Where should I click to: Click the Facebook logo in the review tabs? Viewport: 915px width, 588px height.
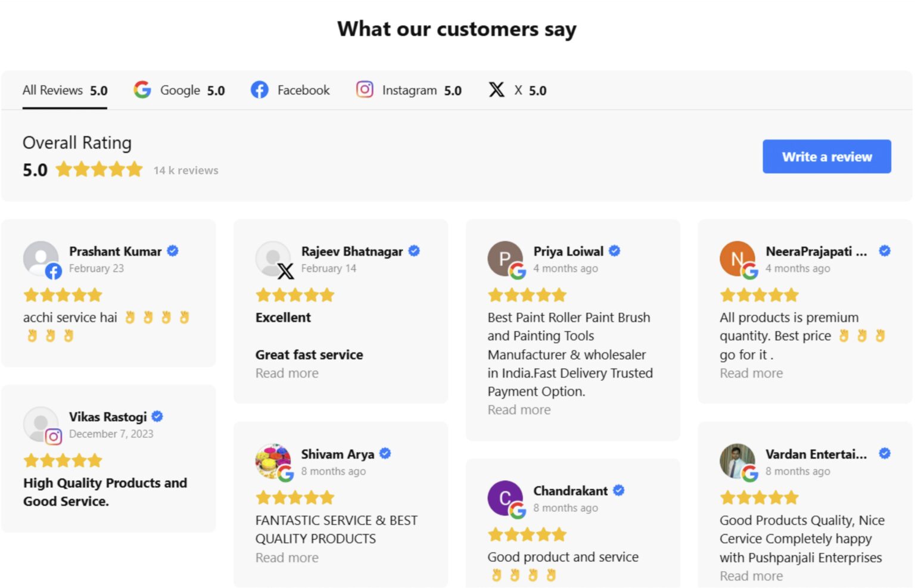[x=259, y=90]
